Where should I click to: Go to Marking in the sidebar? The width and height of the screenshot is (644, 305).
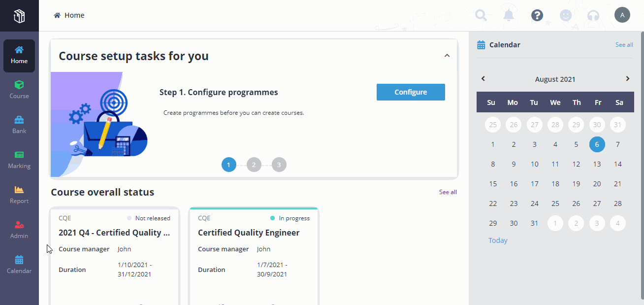click(19, 160)
